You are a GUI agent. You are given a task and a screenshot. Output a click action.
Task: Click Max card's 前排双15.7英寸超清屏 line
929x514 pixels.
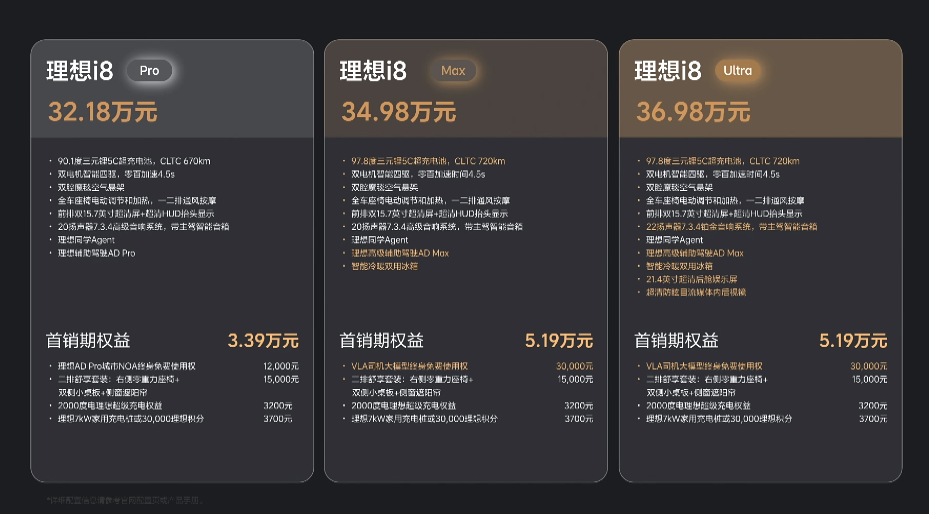click(x=430, y=213)
